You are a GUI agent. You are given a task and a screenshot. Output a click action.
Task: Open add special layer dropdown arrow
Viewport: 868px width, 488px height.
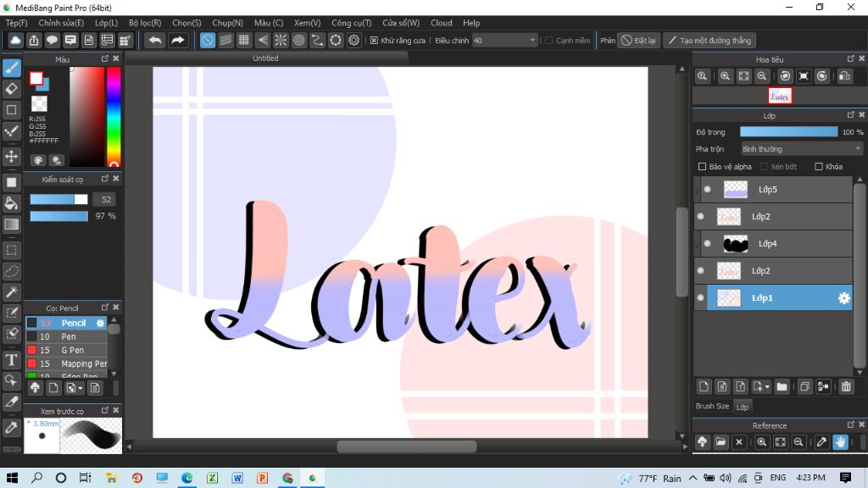click(x=767, y=387)
